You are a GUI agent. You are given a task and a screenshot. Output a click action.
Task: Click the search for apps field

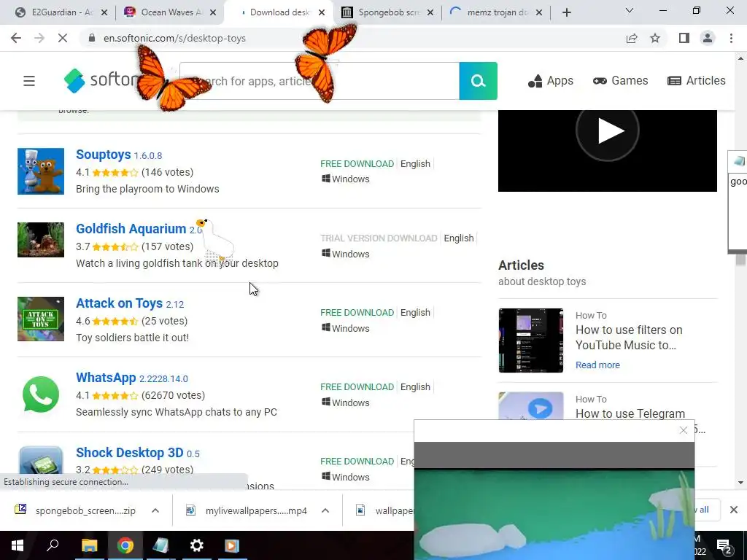[320, 81]
